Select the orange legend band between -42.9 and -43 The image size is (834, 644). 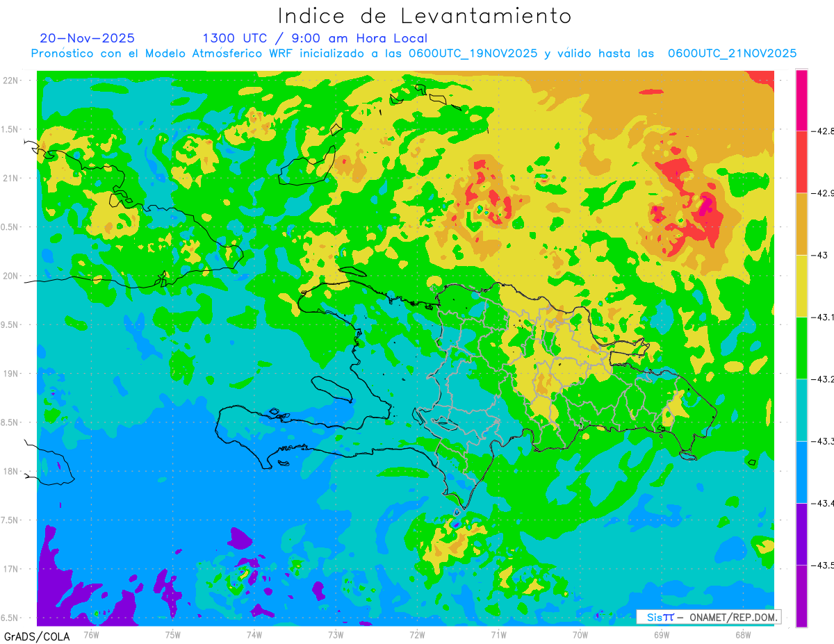(802, 224)
